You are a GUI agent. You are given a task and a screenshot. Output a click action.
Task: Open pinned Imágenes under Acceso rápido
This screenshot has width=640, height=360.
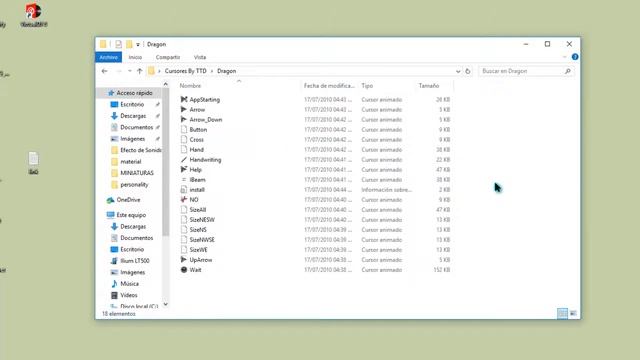point(132,139)
